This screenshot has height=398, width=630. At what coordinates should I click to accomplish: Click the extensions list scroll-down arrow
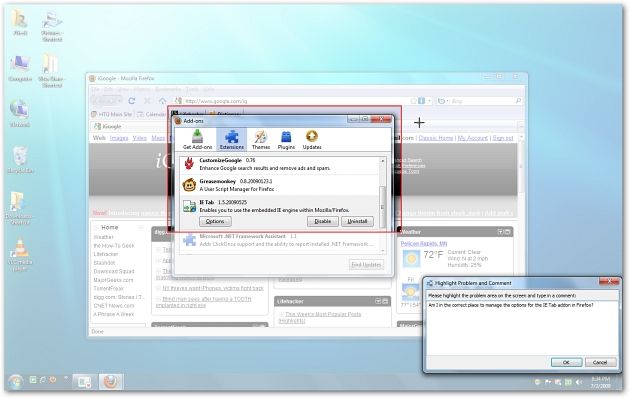382,251
